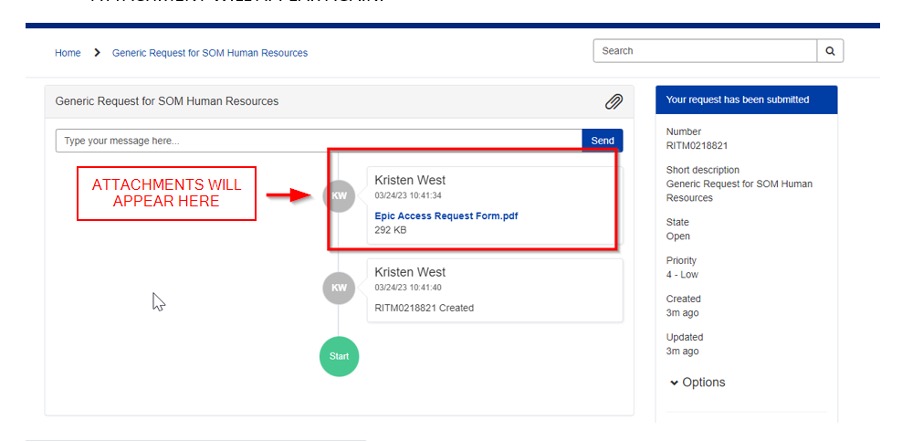This screenshot has height=442, width=924.
Task: Click the paperclip attachment icon
Action: tap(614, 102)
